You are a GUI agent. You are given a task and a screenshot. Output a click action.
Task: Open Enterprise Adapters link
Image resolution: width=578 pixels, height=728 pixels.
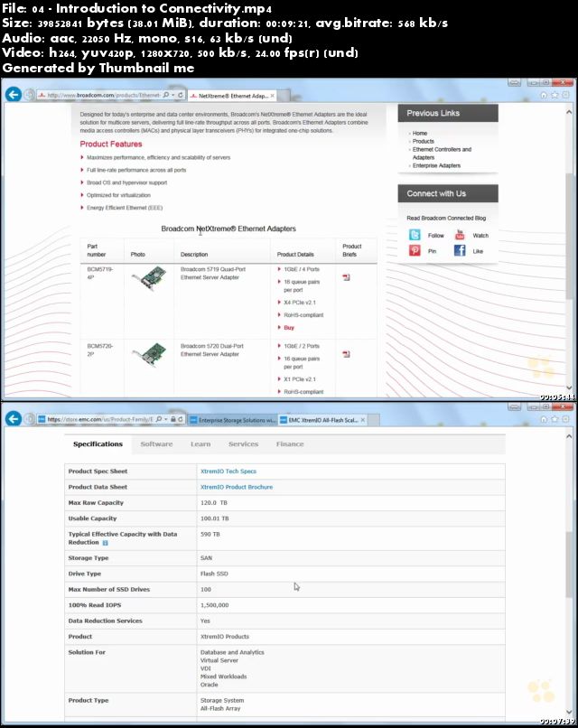click(436, 165)
